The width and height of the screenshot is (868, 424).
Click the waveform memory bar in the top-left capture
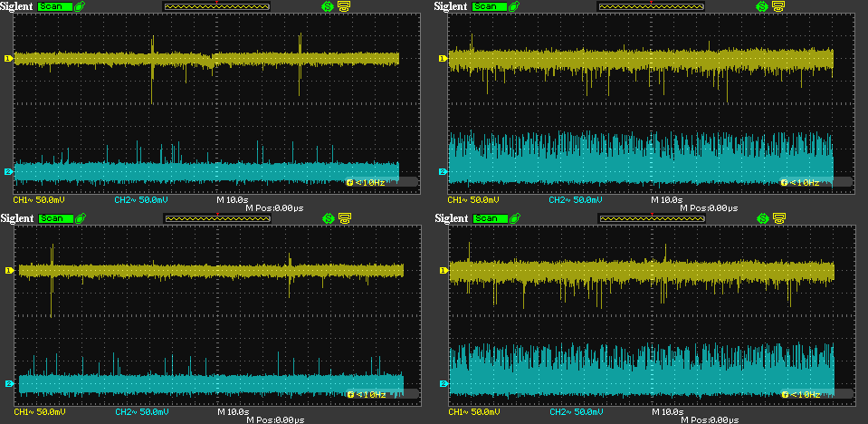(216, 6)
